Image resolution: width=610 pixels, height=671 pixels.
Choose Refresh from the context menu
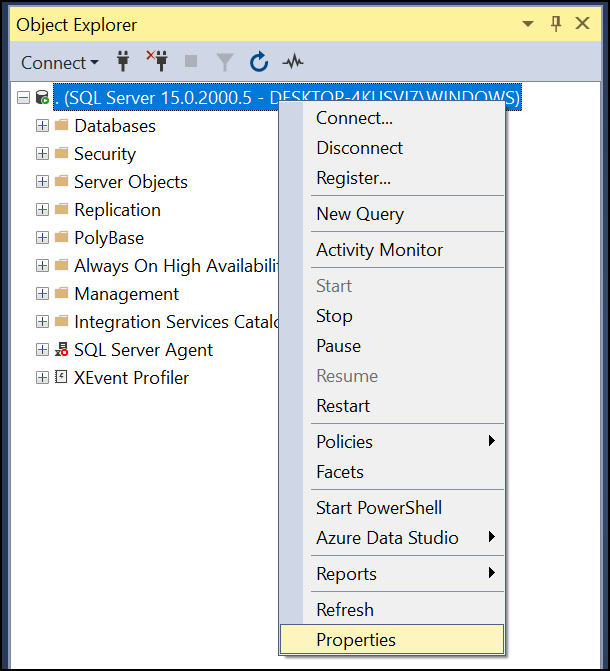(392, 610)
